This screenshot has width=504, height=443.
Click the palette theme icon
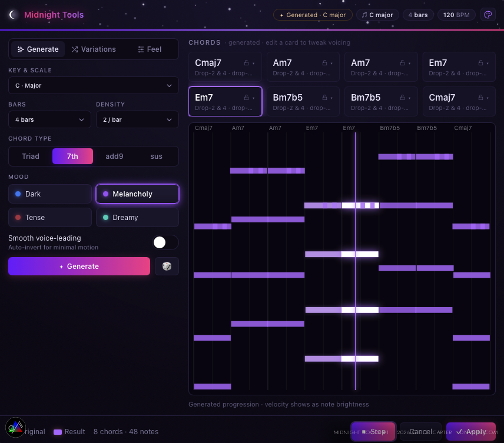tap(488, 15)
